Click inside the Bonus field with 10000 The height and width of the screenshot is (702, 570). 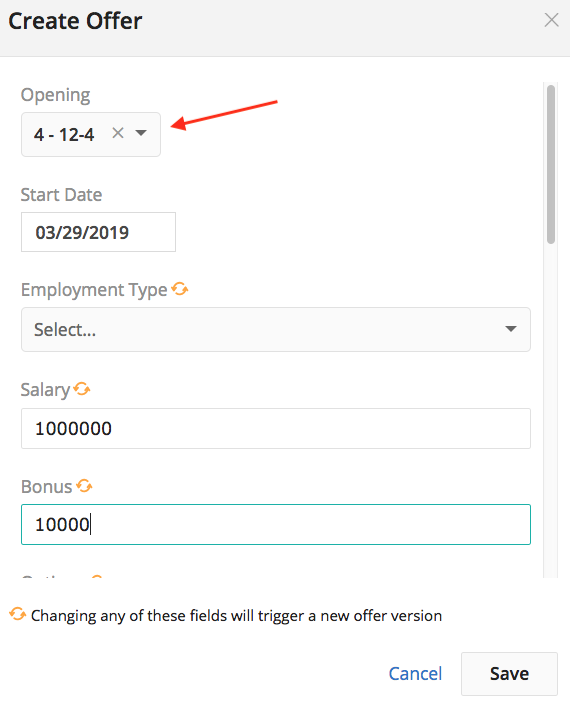pyautogui.click(x=276, y=524)
